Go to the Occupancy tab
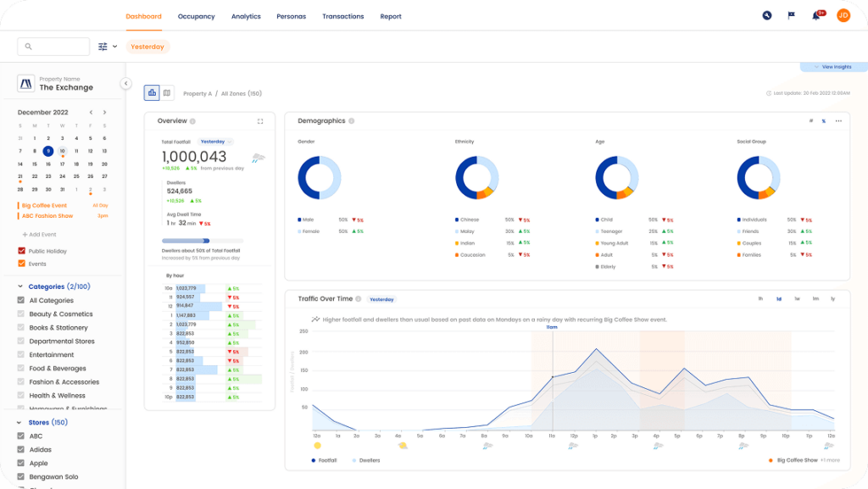Image resolution: width=868 pixels, height=489 pixels. pyautogui.click(x=196, y=16)
